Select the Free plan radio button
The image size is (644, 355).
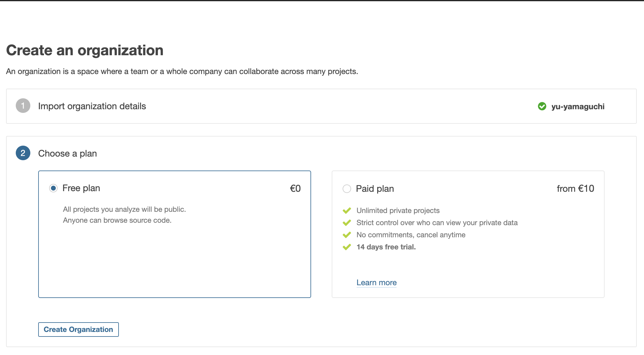[53, 188]
